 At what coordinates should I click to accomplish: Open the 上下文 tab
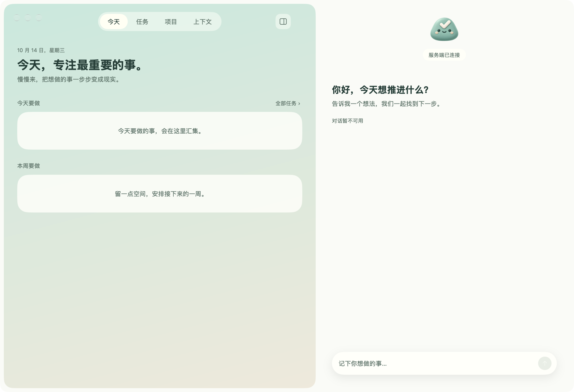point(203,22)
